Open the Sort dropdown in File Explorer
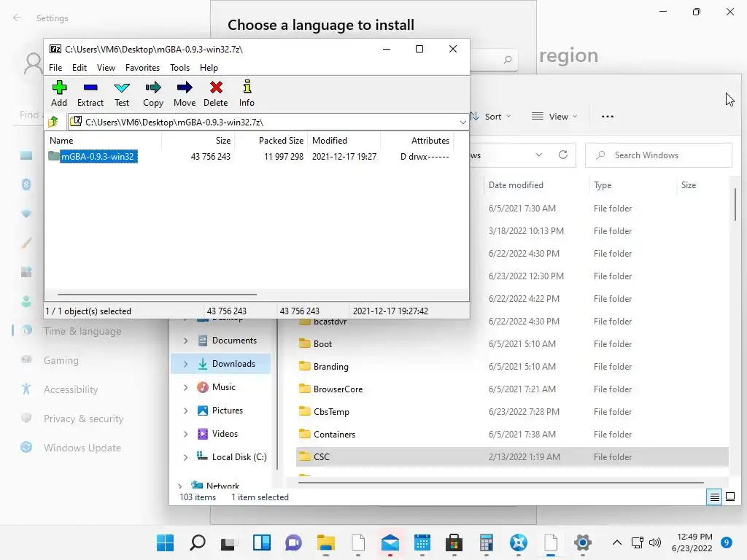 click(491, 117)
